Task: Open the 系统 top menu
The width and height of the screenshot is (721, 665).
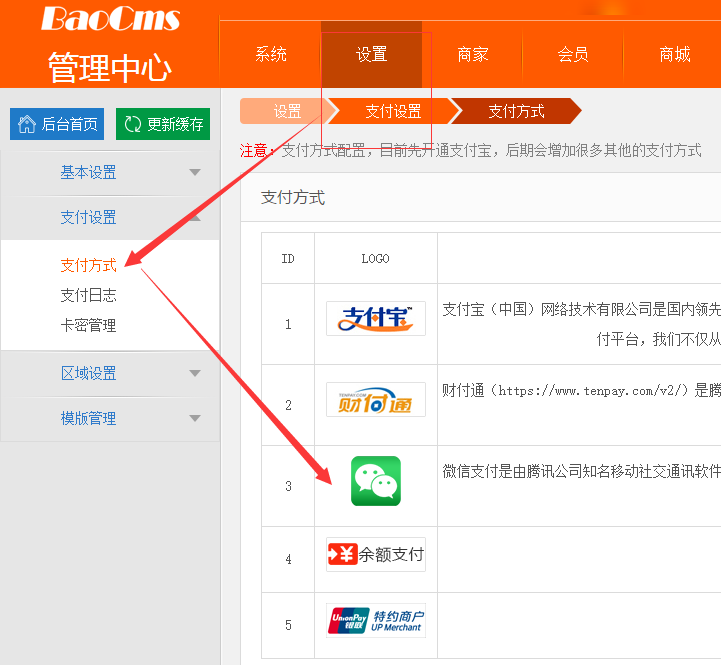Action: click(x=271, y=54)
